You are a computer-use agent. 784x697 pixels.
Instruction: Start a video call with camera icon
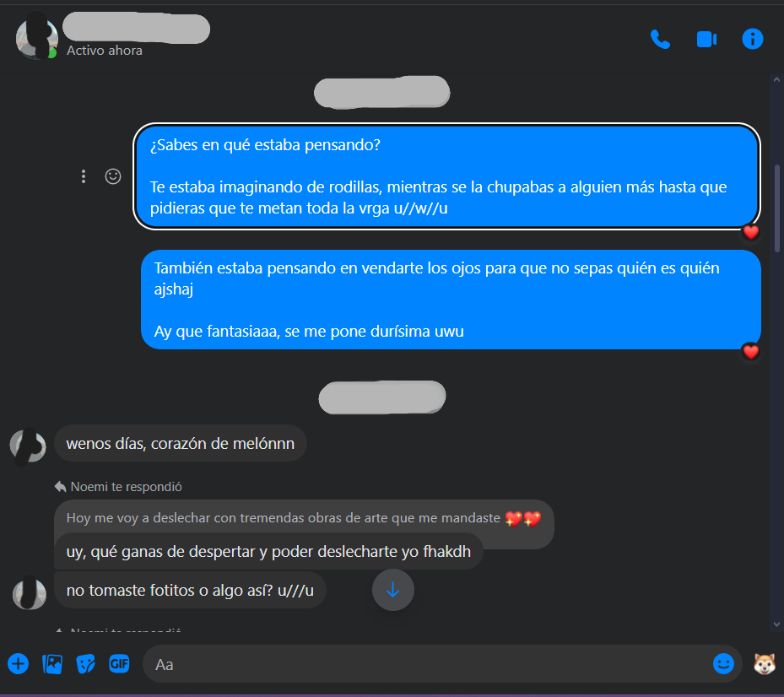(x=706, y=40)
